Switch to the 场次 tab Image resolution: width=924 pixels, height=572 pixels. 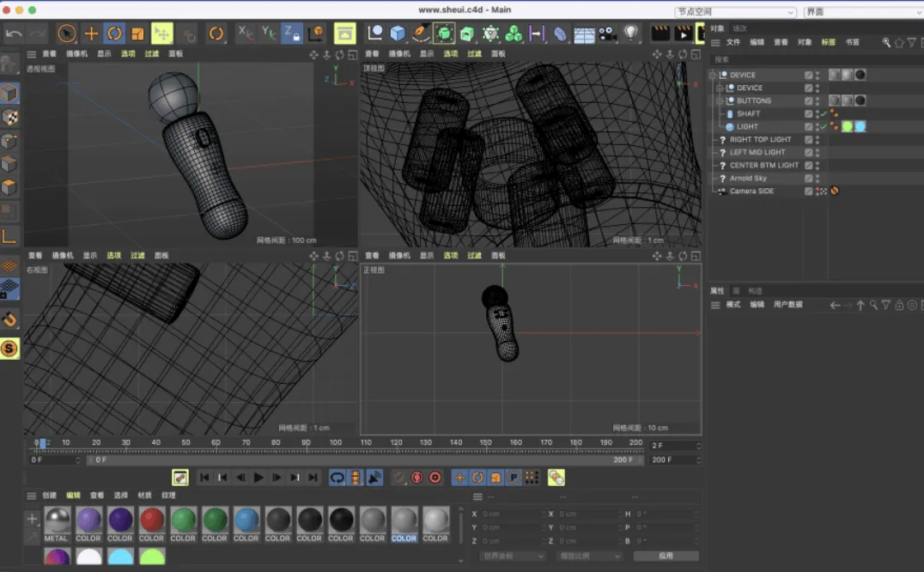pos(739,28)
